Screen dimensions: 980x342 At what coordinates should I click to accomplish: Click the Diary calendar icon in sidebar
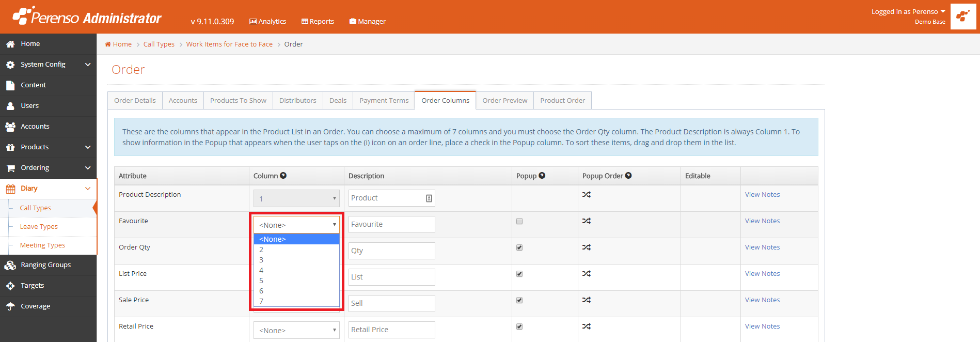[x=10, y=189]
